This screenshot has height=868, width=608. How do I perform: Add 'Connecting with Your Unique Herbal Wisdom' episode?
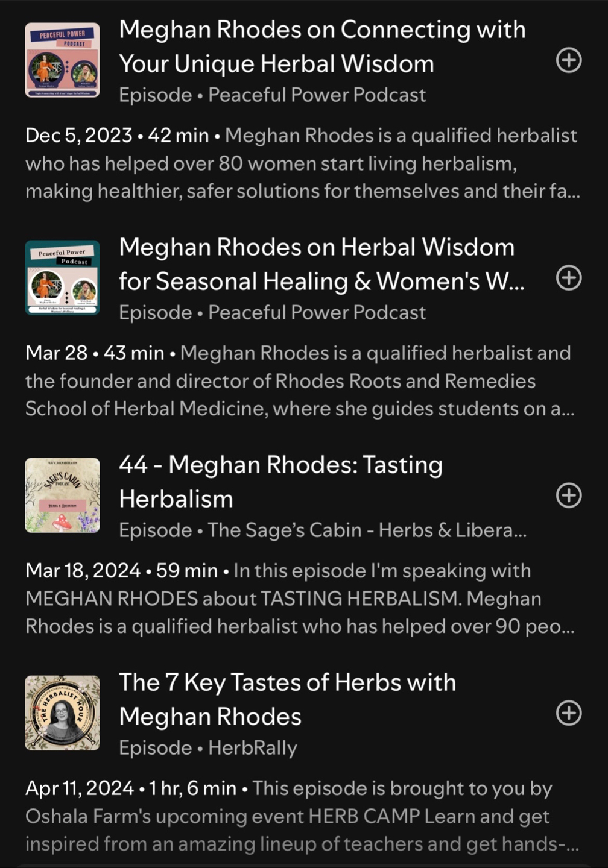pos(568,60)
